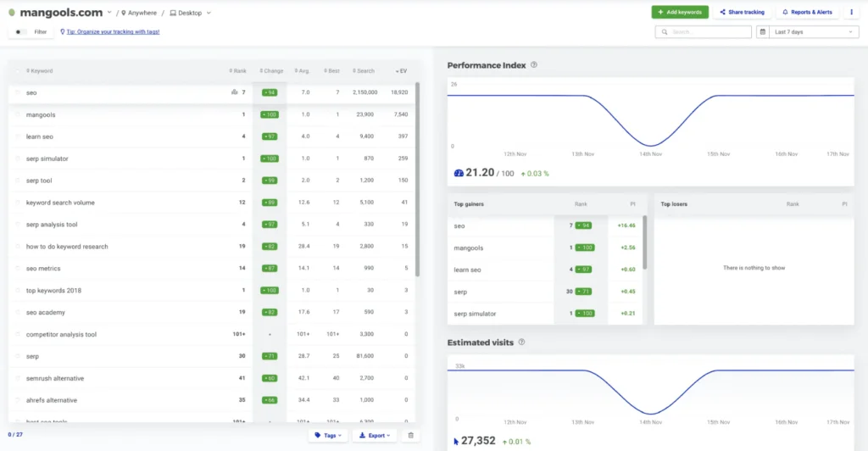This screenshot has height=451, width=868.
Task: Open the tip link about organizing with tags
Action: 109,32
